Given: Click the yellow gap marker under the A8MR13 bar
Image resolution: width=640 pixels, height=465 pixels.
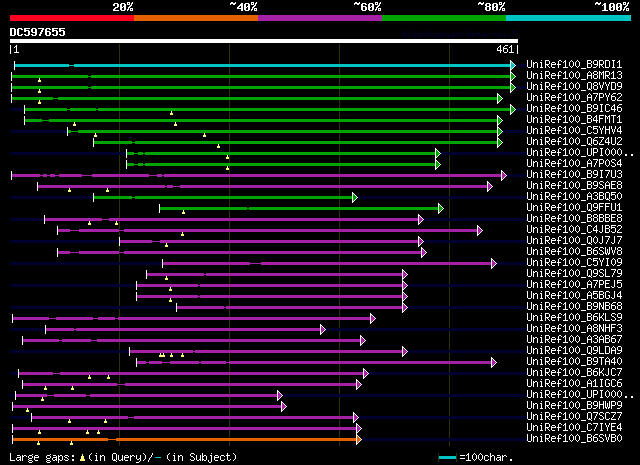Looking at the screenshot, I should click(x=39, y=80).
